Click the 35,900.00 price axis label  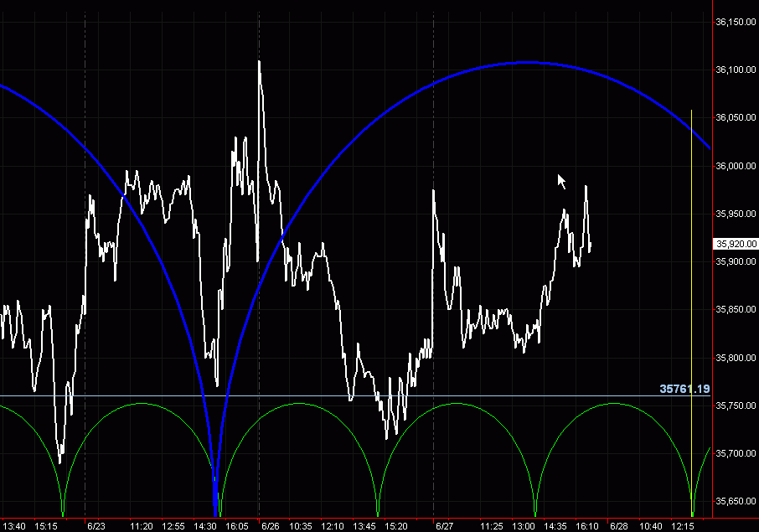tap(736, 261)
